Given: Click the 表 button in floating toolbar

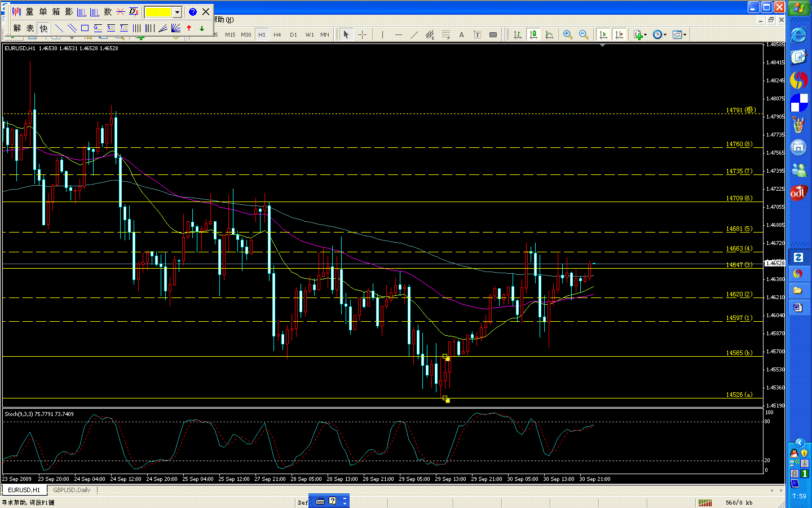Looking at the screenshot, I should click(x=30, y=28).
